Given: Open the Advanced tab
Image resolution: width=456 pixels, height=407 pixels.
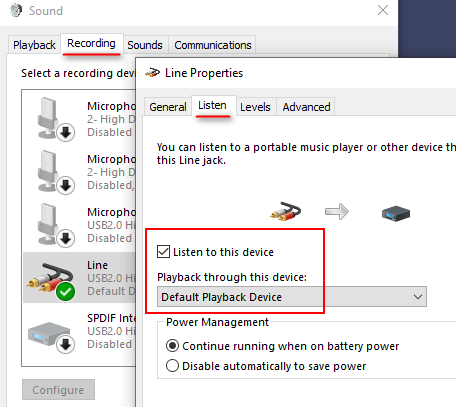Looking at the screenshot, I should click(307, 107).
